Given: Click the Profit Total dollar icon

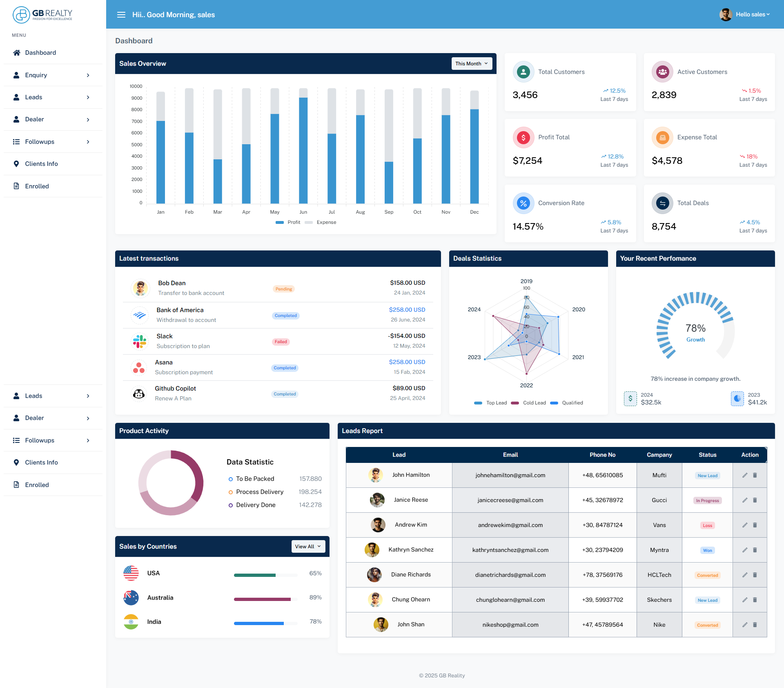Looking at the screenshot, I should pyautogui.click(x=523, y=138).
